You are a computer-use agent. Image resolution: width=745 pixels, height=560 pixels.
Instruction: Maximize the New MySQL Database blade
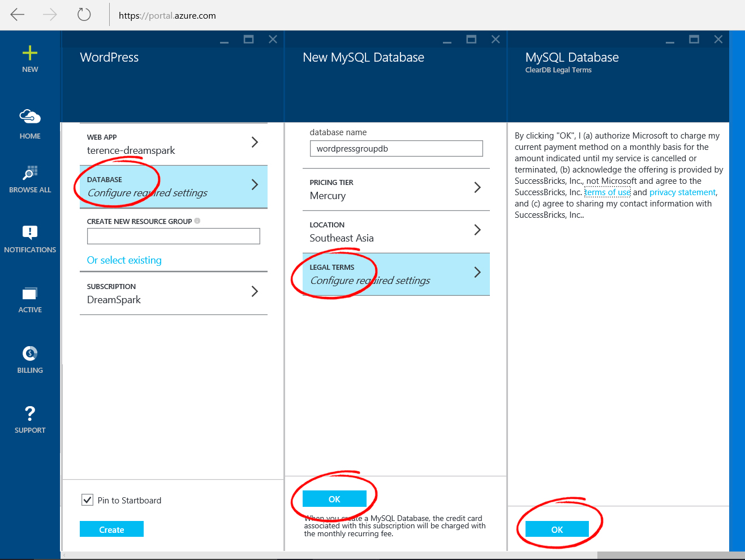[x=471, y=39]
